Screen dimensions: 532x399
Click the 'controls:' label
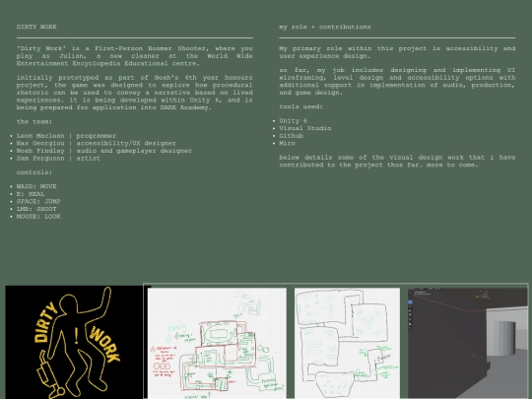(x=34, y=172)
